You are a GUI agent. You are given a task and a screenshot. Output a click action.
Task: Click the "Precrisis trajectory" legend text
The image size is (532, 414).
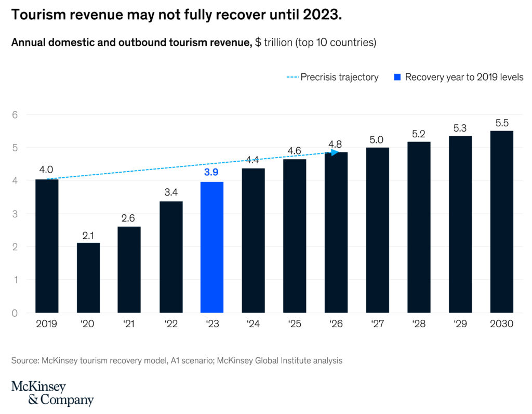pyautogui.click(x=339, y=77)
